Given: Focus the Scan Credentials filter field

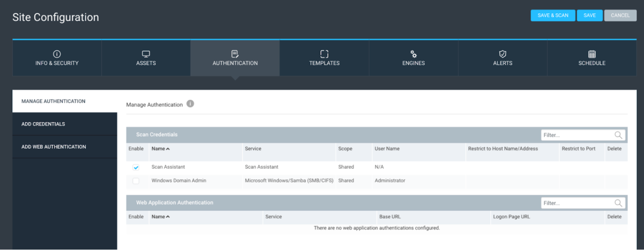Looking at the screenshot, I should [x=576, y=135].
